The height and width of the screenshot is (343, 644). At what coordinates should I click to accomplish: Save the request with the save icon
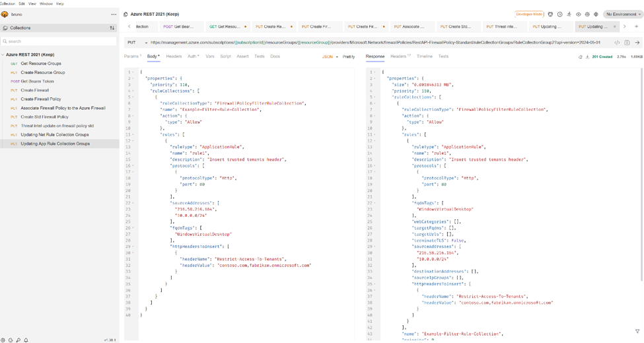point(627,43)
